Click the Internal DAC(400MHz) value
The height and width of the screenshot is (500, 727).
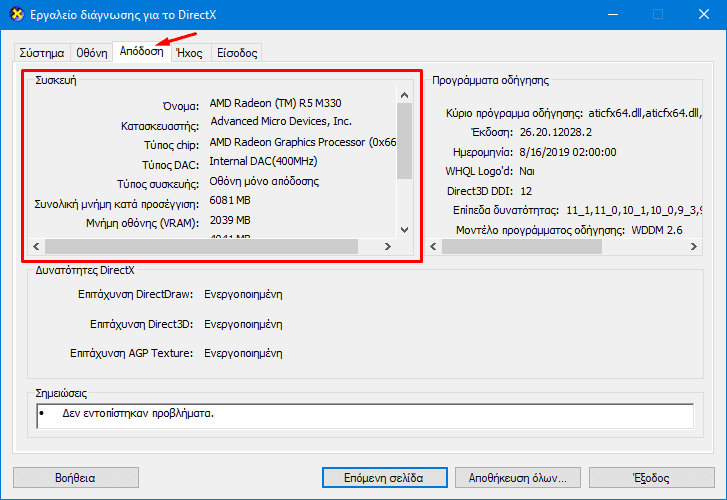point(263,161)
